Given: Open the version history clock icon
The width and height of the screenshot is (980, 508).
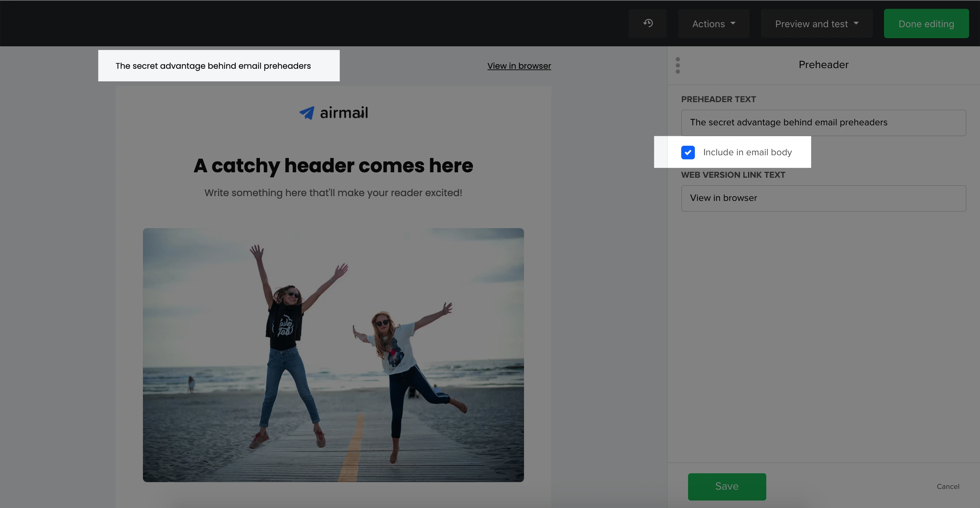Looking at the screenshot, I should click(648, 23).
